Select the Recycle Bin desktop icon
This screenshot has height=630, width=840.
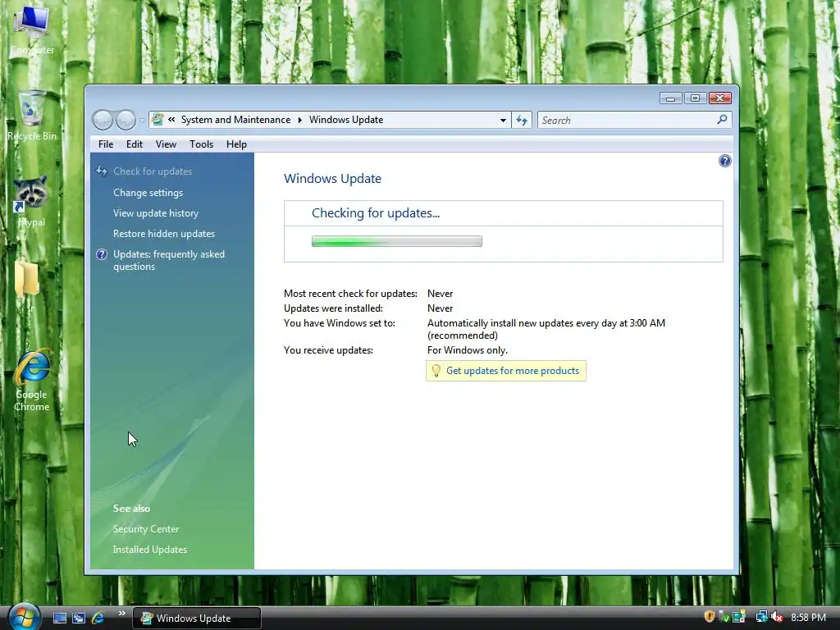32,115
